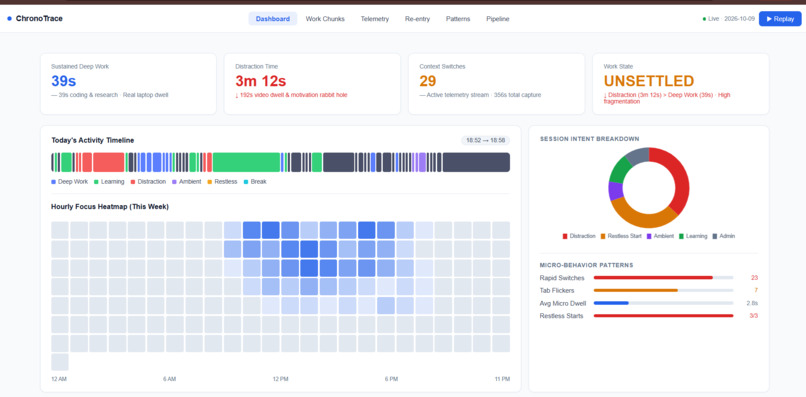Screen dimensions: 806x397
Task: Click the purple ambient timeline segment
Action: pos(422,162)
